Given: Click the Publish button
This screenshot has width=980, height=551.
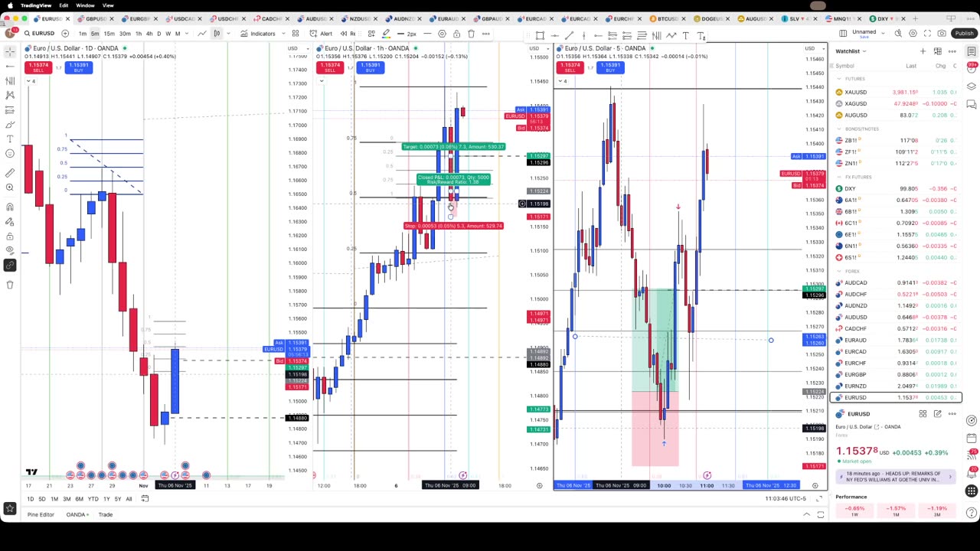Looking at the screenshot, I should 964,34.
